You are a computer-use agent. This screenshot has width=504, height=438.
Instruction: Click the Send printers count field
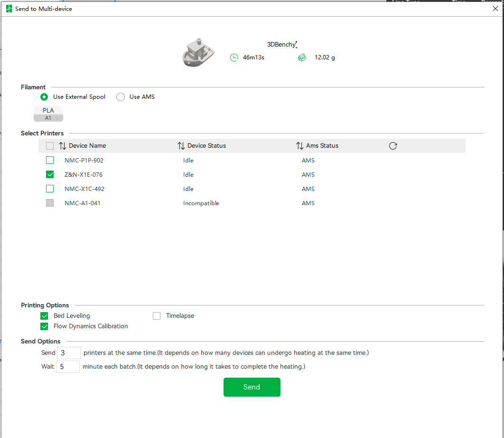[69, 353]
